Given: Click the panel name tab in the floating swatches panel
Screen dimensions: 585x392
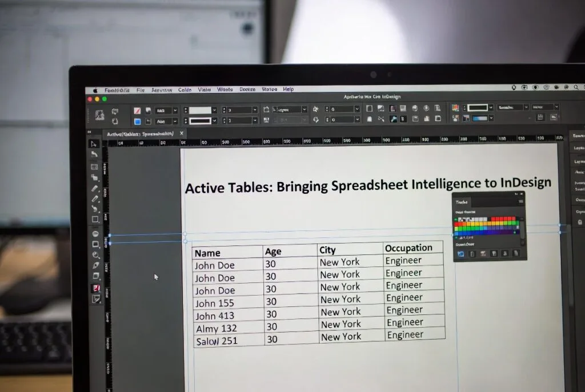Looking at the screenshot, I should [x=462, y=202].
